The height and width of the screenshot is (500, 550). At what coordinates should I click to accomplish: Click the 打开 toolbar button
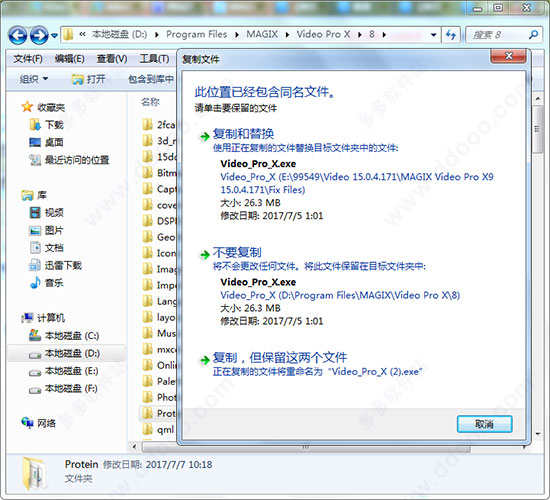[88, 79]
